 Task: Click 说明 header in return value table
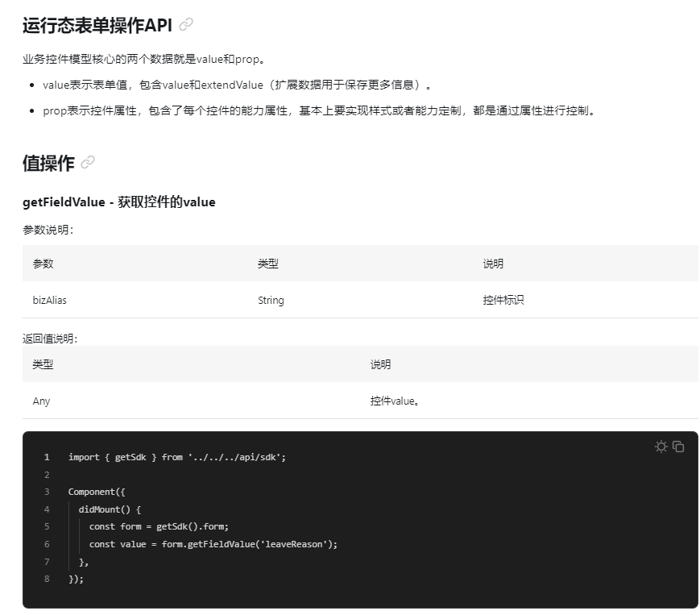pos(380,364)
